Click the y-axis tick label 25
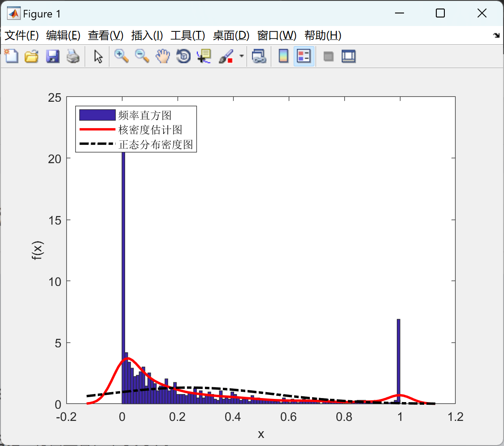 (55, 98)
